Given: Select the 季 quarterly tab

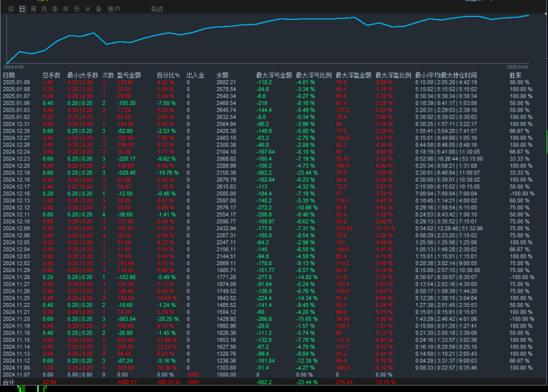Looking at the screenshot, I should click(x=55, y=10).
